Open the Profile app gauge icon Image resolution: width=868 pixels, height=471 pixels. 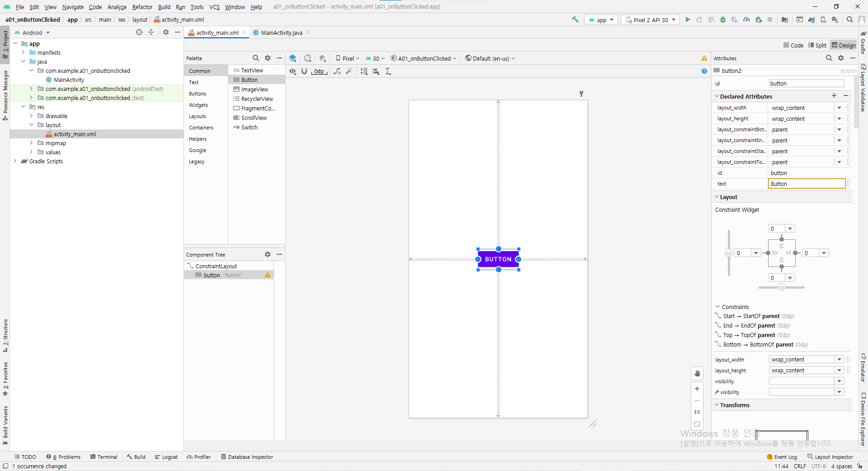point(746,19)
